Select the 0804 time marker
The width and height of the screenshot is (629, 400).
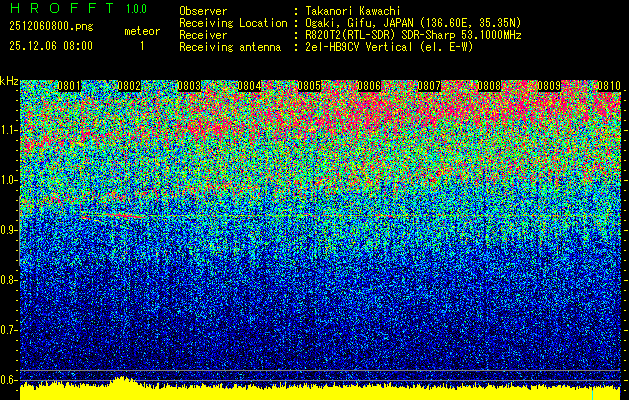coord(249,86)
